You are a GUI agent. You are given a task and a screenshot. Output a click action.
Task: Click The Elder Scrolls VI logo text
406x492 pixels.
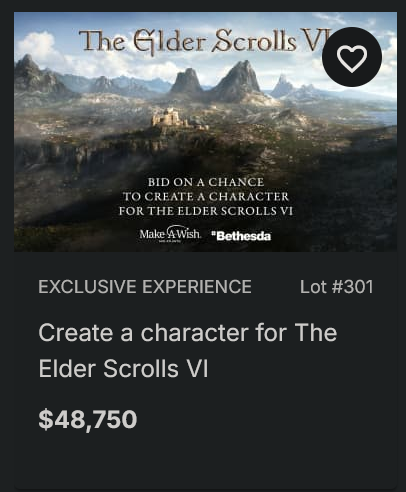202,41
